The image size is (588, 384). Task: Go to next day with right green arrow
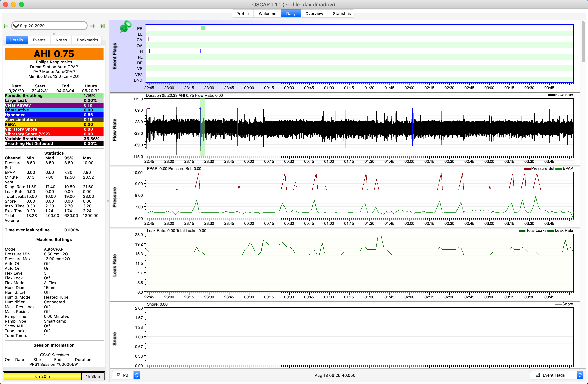click(92, 26)
